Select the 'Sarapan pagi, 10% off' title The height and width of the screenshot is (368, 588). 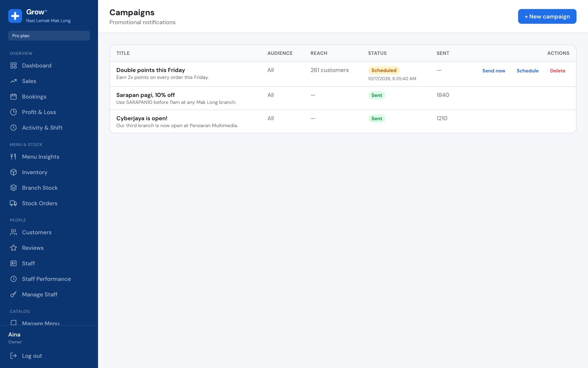click(x=146, y=95)
